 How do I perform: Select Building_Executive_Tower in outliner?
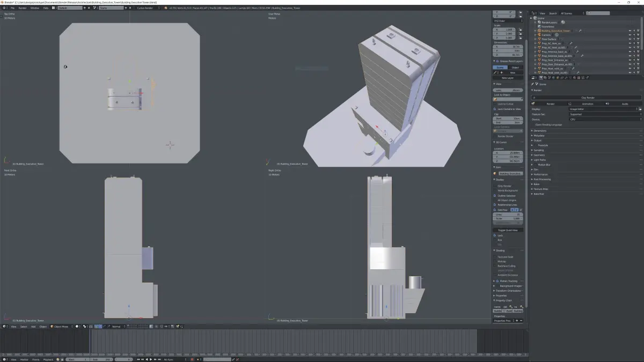(556, 31)
